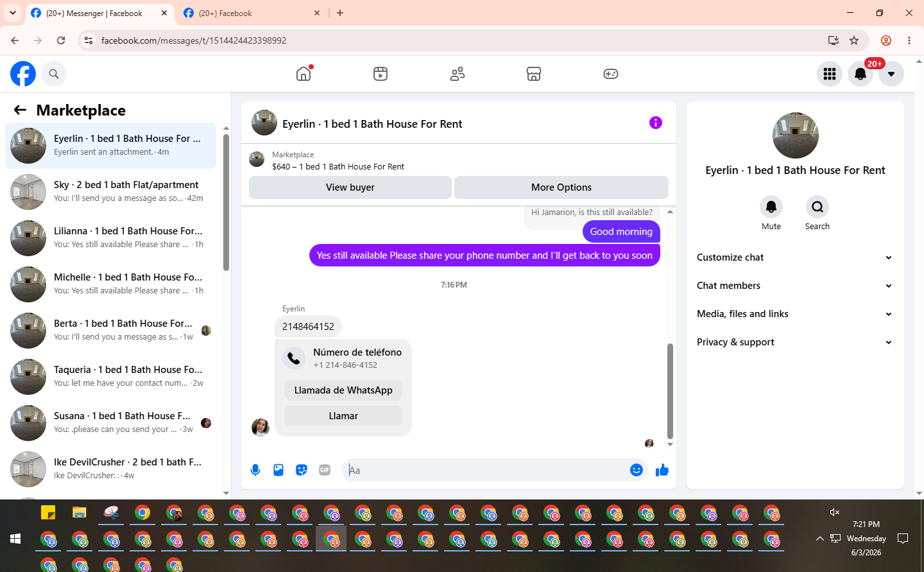
Task: Open the emoji picker in message box
Action: (x=637, y=470)
